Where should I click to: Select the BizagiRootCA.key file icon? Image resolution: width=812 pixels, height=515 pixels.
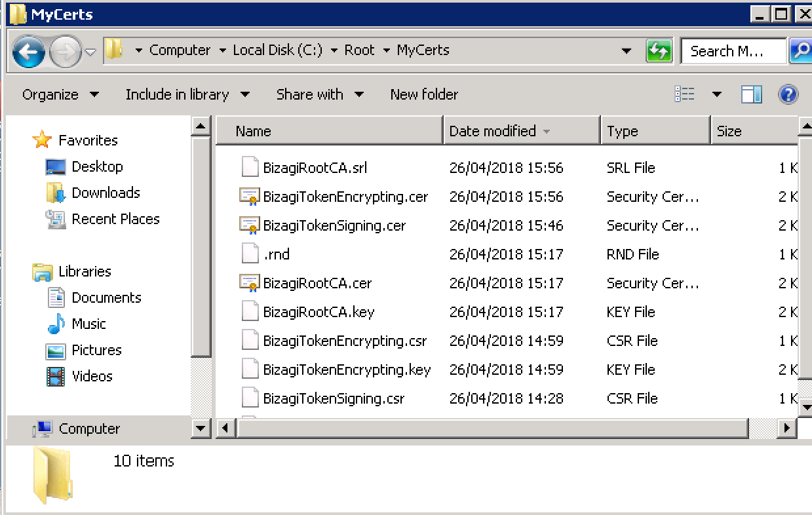click(x=250, y=312)
